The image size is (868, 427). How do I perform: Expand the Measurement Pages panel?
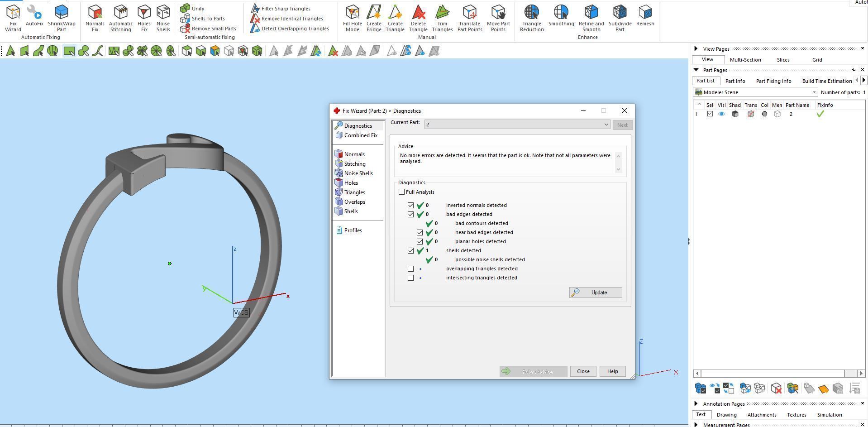pos(696,424)
